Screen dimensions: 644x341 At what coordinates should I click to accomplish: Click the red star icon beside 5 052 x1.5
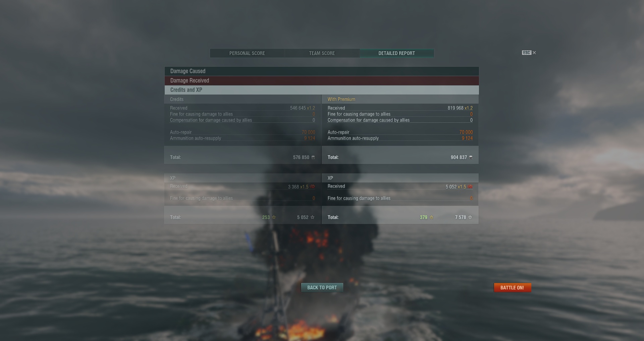[470, 187]
